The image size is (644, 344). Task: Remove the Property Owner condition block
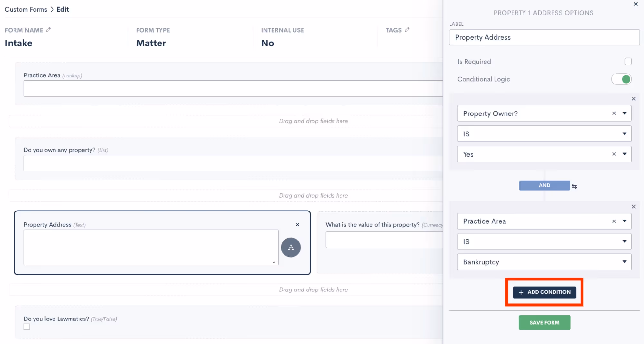coord(633,99)
